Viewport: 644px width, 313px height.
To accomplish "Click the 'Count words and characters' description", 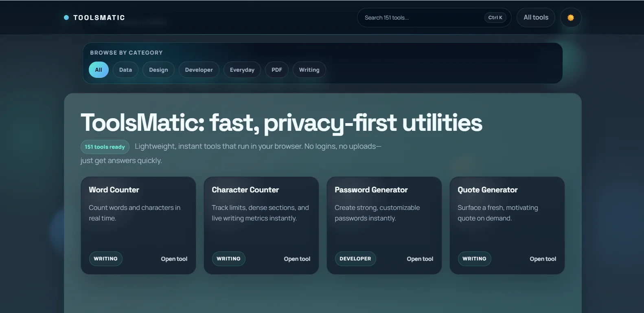I will 134,213.
